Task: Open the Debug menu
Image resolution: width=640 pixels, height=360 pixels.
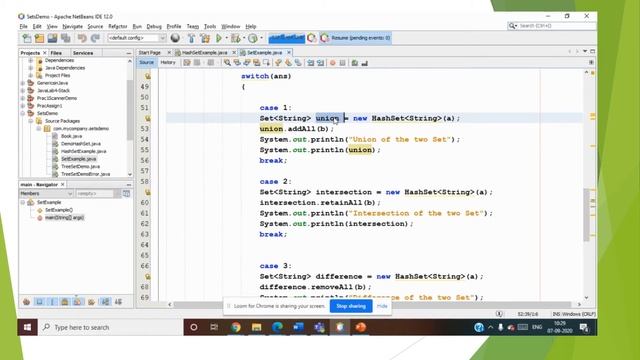Action: (x=154, y=26)
